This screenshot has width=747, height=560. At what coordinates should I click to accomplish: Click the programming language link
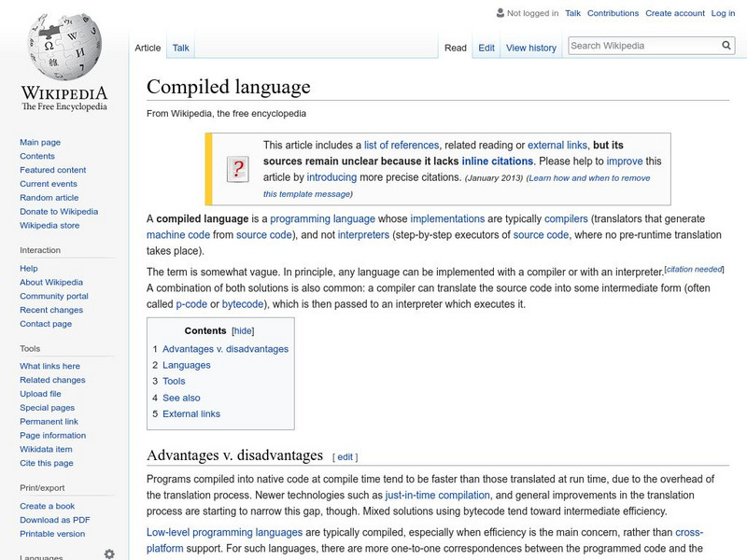tap(322, 219)
